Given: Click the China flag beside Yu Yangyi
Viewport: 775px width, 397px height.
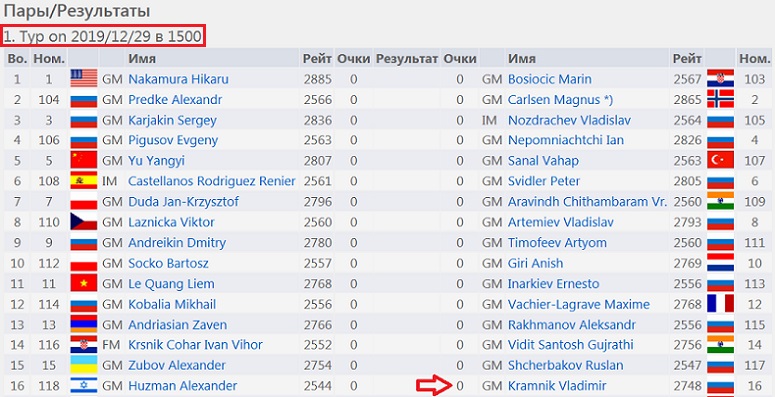Looking at the screenshot, I should click(x=84, y=161).
